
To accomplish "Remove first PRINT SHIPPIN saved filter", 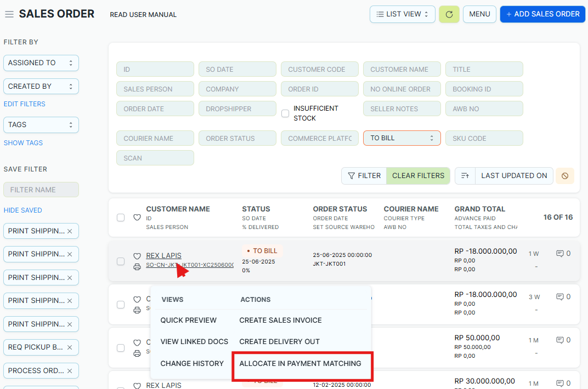I will (x=70, y=231).
